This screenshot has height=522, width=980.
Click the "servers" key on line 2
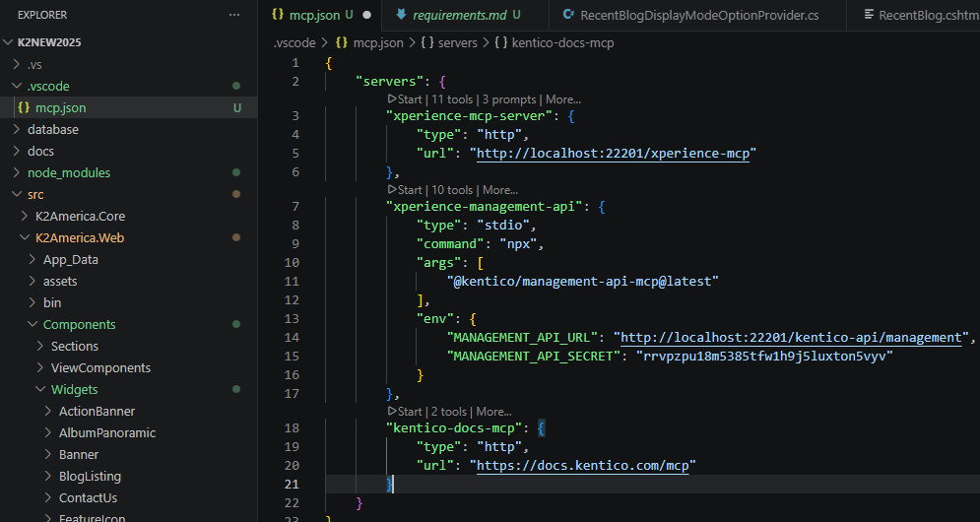[389, 82]
